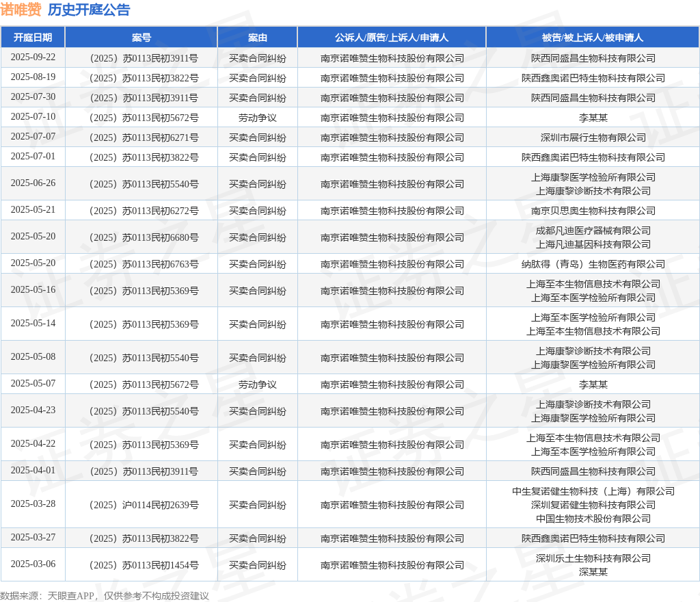Select the 开庭日期 column header
The width and height of the screenshot is (700, 602).
click(33, 38)
